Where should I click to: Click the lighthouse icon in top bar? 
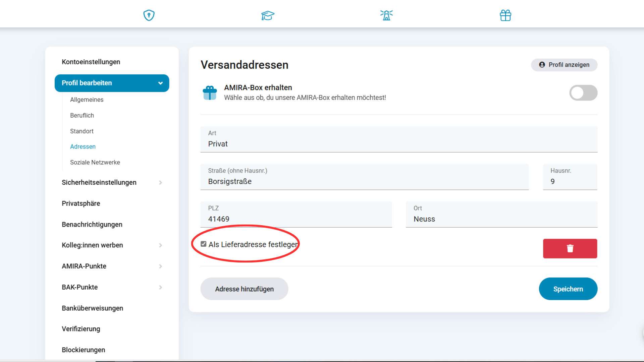(x=386, y=15)
